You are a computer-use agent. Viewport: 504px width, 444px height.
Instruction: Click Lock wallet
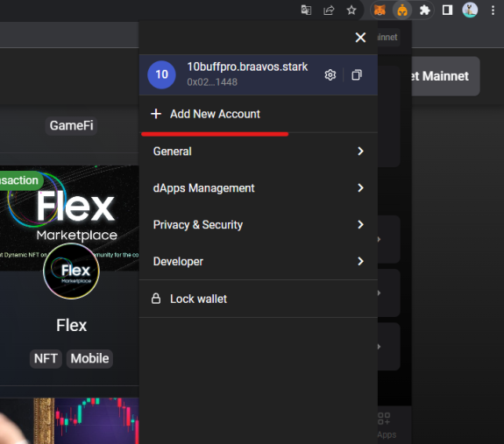259,299
